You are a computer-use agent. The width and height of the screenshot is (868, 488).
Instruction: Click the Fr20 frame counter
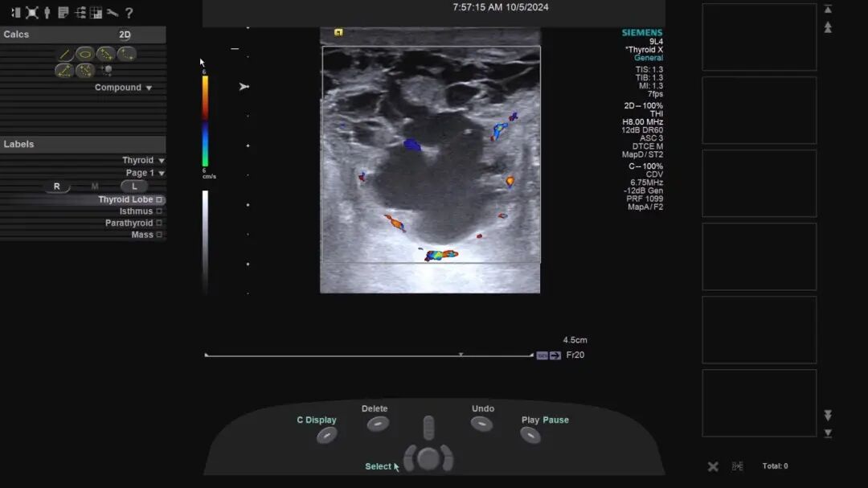tap(575, 355)
